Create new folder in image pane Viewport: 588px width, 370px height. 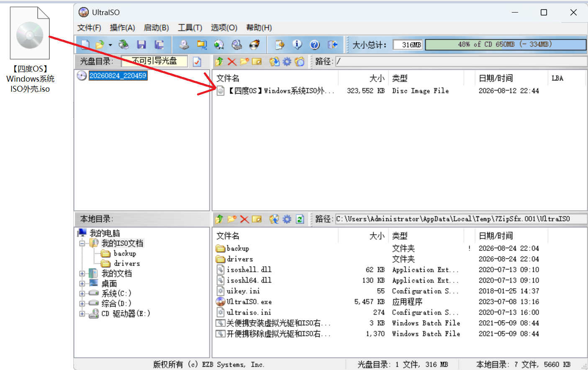coord(244,62)
